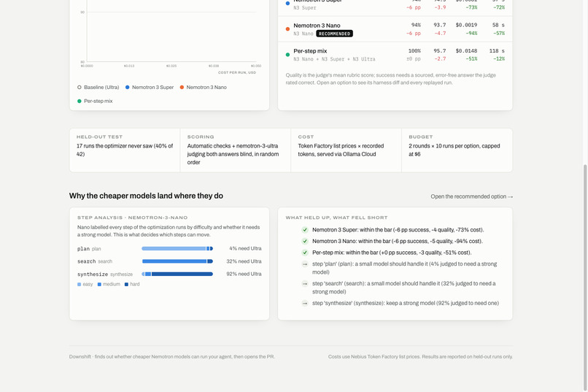This screenshot has width=588, height=392.
Task: Click the Downshift footer description text
Action: pyautogui.click(x=171, y=357)
